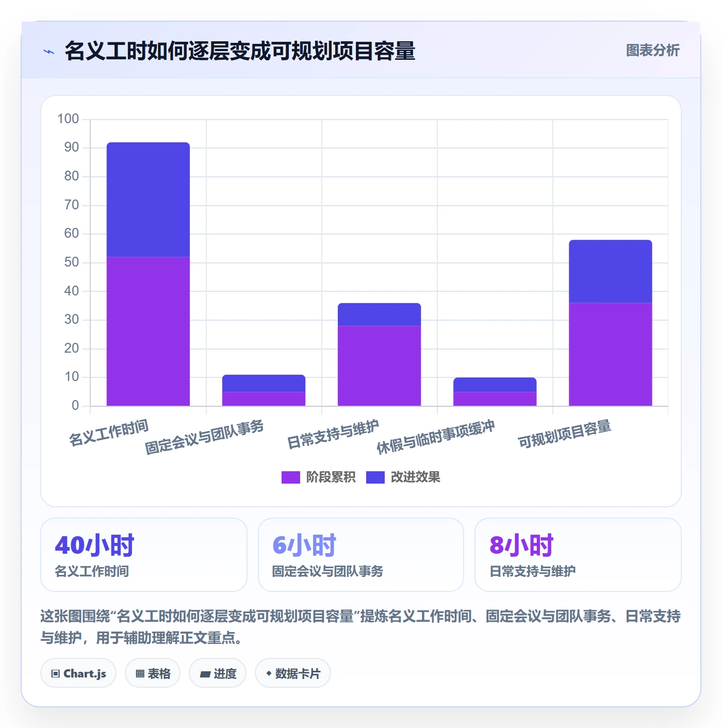Screen dimensions: 722x728
Task: Select the 40小时 stat card value
Action: click(x=94, y=545)
